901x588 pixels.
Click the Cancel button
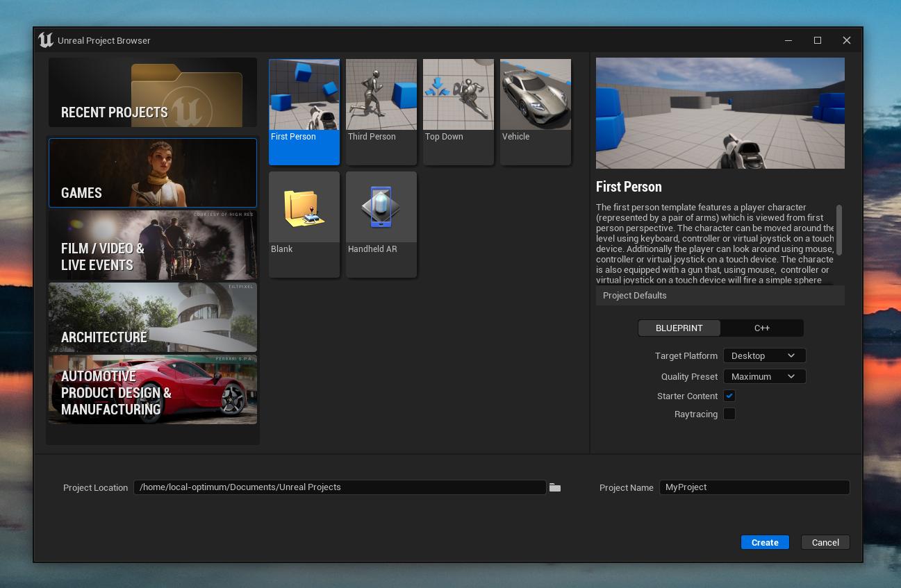click(x=825, y=542)
